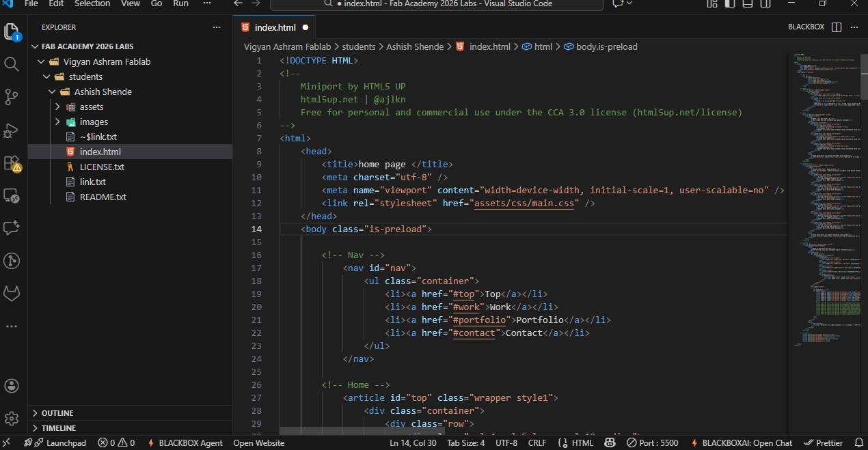Open the Selection menu
The width and height of the screenshot is (868, 450).
point(92,3)
